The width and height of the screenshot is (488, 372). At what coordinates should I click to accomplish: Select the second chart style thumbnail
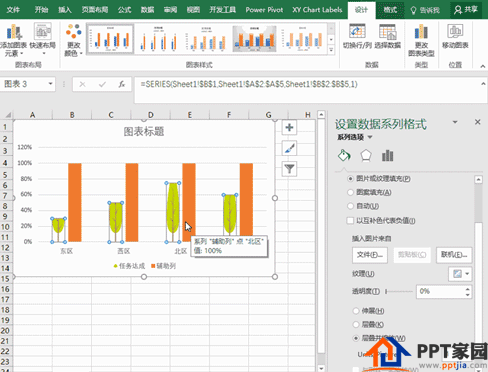tap(159, 39)
